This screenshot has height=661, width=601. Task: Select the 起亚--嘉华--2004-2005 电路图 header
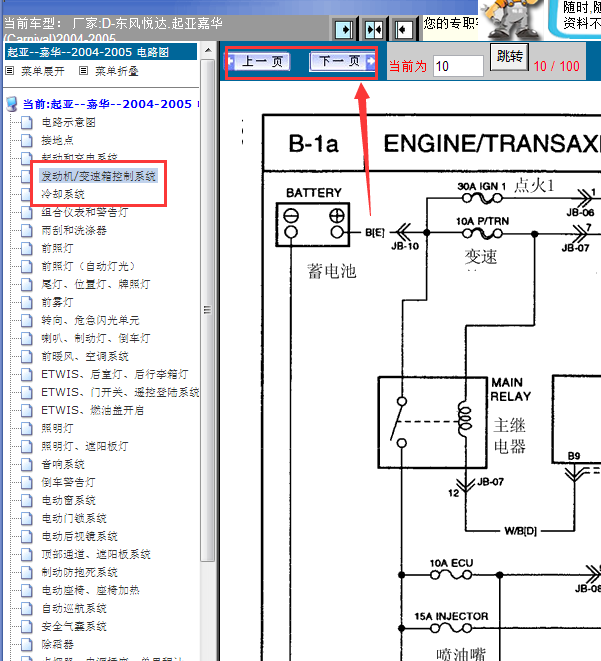point(101,52)
